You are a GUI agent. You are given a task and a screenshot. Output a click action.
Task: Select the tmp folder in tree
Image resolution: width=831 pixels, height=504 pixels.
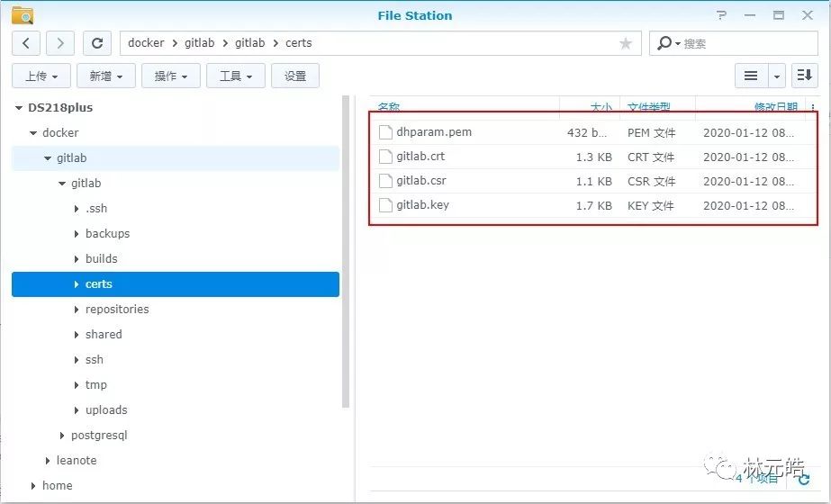point(176,385)
